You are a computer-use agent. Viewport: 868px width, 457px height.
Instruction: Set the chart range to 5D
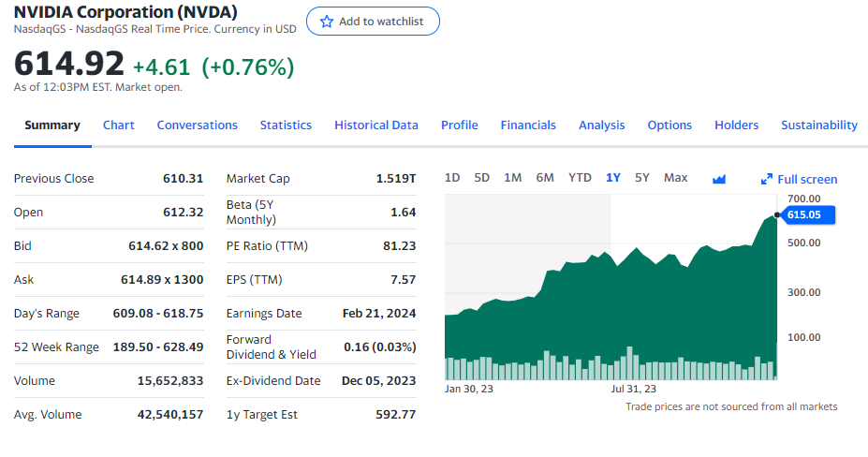482,178
